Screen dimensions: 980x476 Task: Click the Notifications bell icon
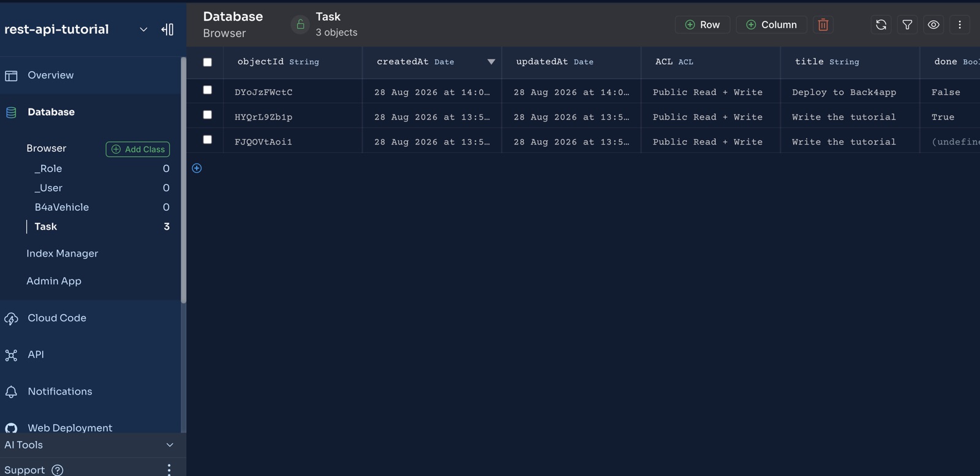[11, 392]
